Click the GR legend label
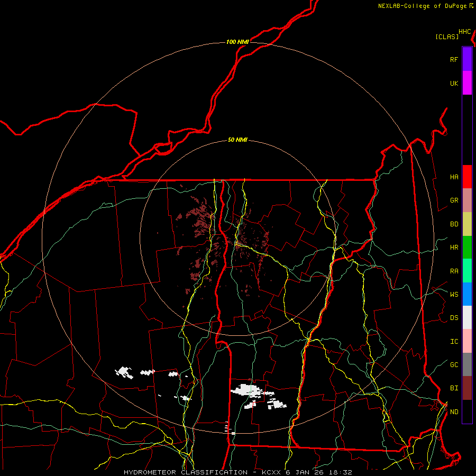The height and width of the screenshot is (476, 476). tap(454, 200)
